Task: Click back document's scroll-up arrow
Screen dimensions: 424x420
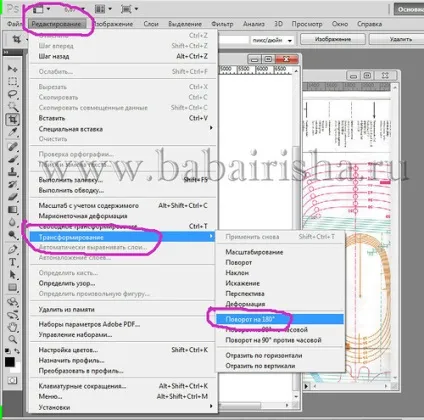Action: click(395, 87)
